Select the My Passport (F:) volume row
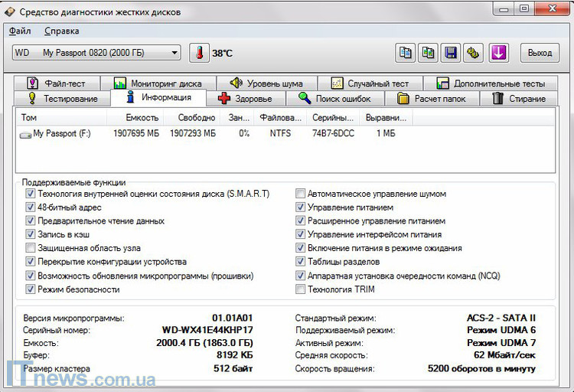 click(x=61, y=134)
